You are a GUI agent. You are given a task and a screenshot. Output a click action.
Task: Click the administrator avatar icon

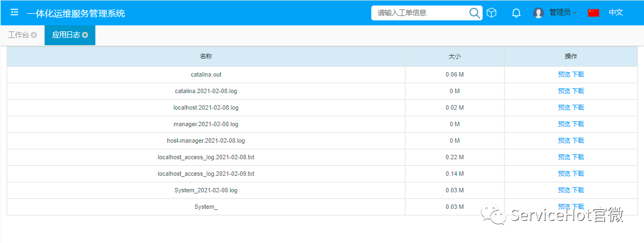click(538, 13)
